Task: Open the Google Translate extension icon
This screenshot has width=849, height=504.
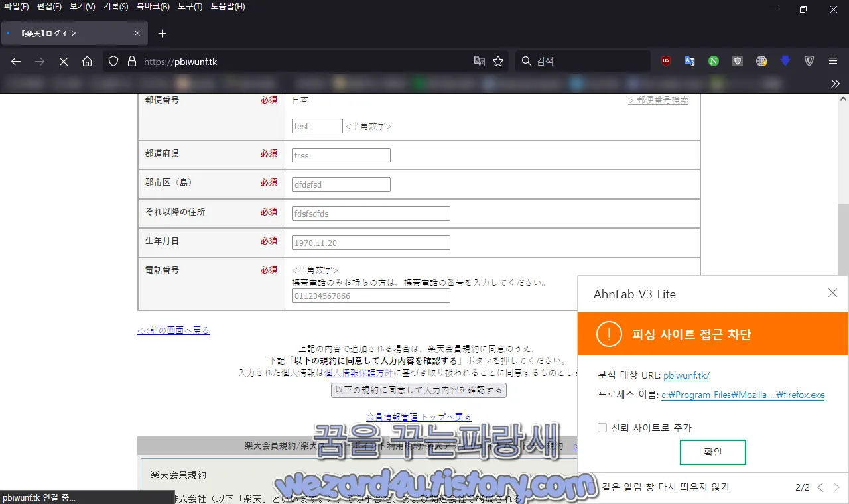Action: [x=690, y=61]
